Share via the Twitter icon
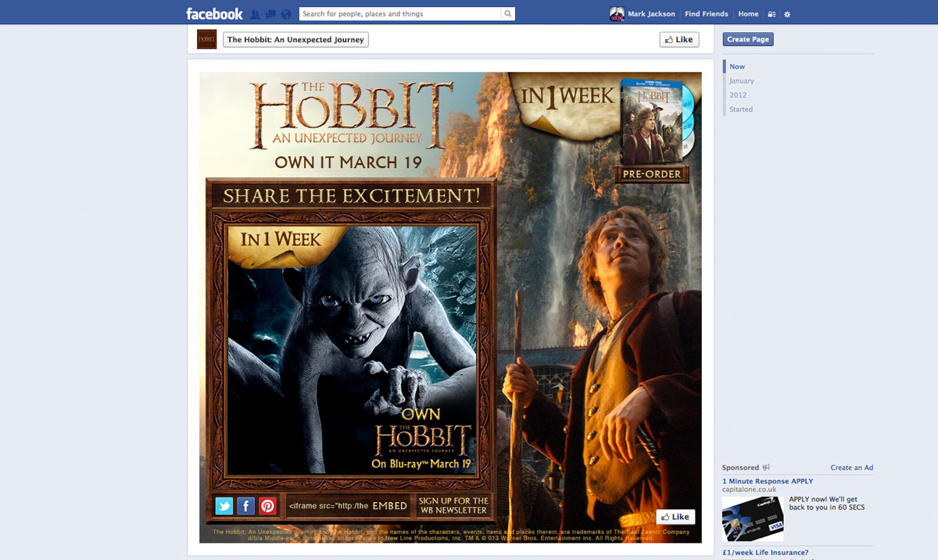938x560 pixels. click(x=224, y=506)
